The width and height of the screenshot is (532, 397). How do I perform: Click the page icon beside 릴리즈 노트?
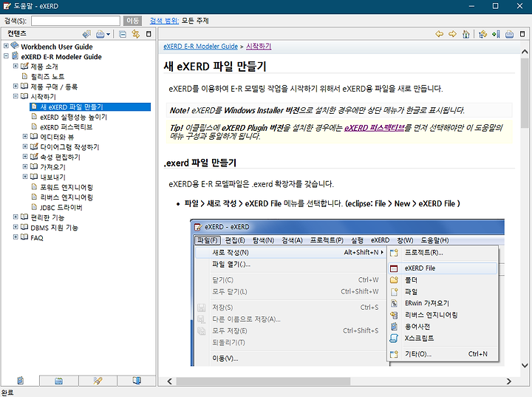(24, 75)
